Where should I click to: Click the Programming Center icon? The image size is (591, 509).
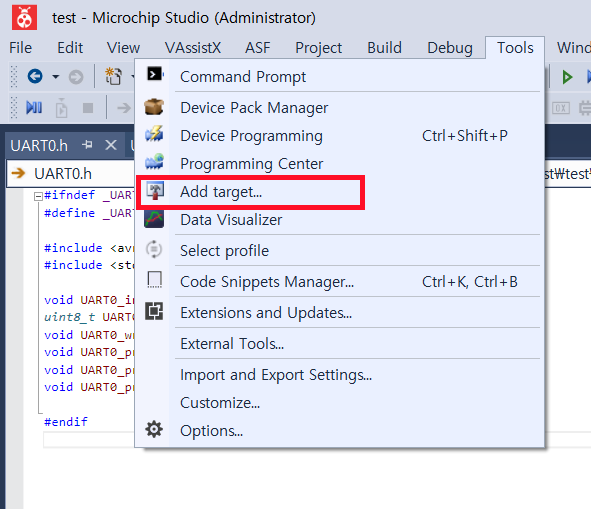pos(154,162)
